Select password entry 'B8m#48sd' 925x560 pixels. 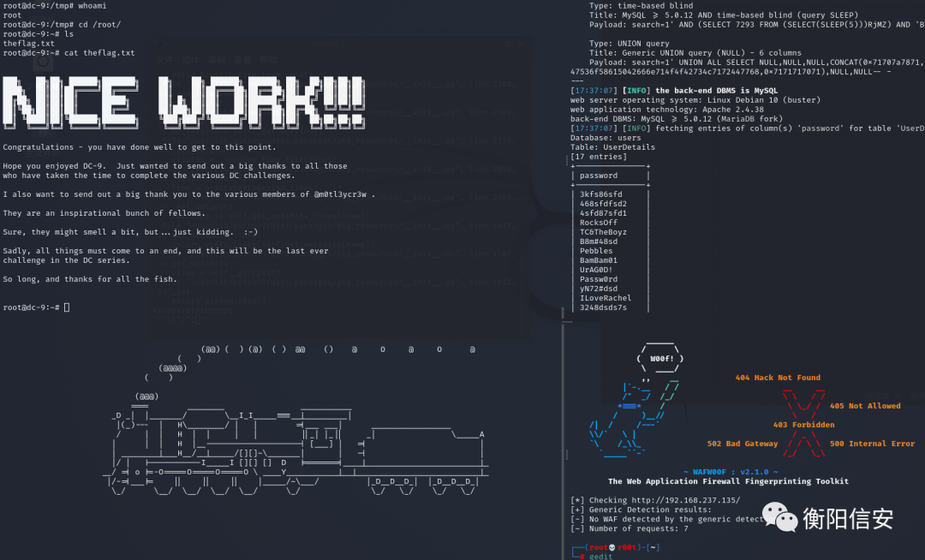(x=598, y=241)
